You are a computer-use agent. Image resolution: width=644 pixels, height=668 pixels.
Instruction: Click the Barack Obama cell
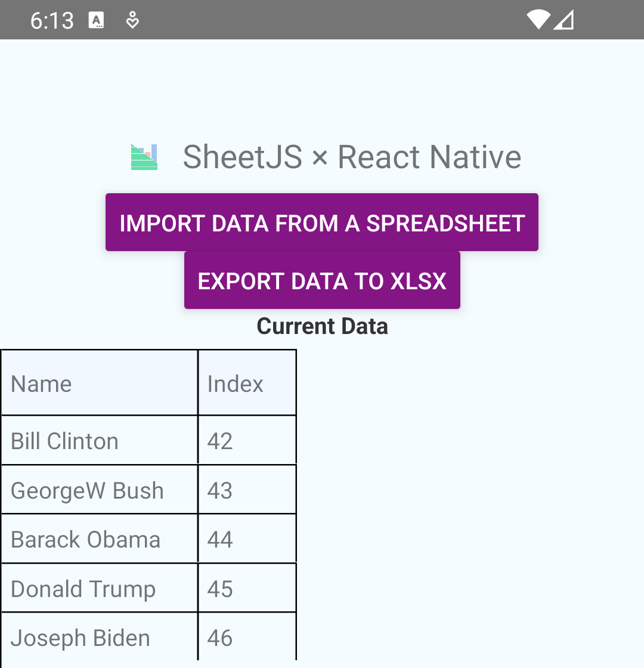click(x=85, y=539)
